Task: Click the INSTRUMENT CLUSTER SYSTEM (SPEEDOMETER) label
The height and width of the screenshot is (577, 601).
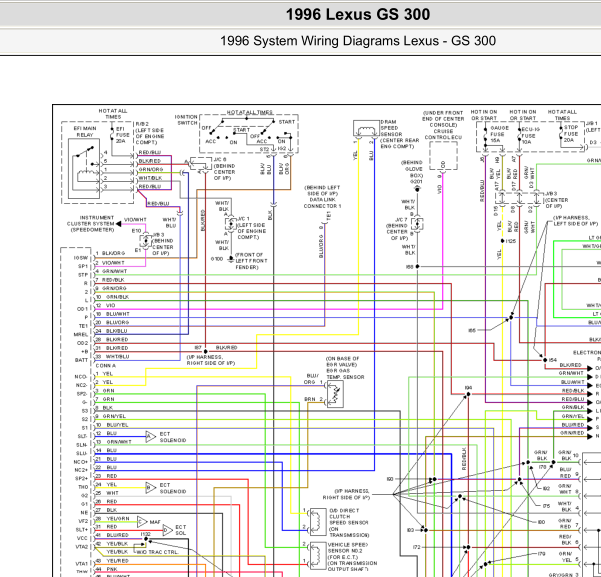Action: pos(91,224)
